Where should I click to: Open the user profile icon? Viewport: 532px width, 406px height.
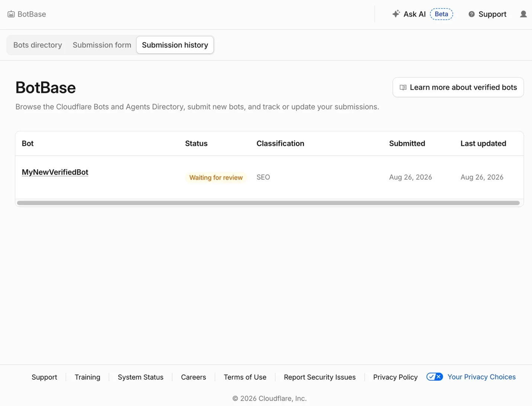(523, 14)
